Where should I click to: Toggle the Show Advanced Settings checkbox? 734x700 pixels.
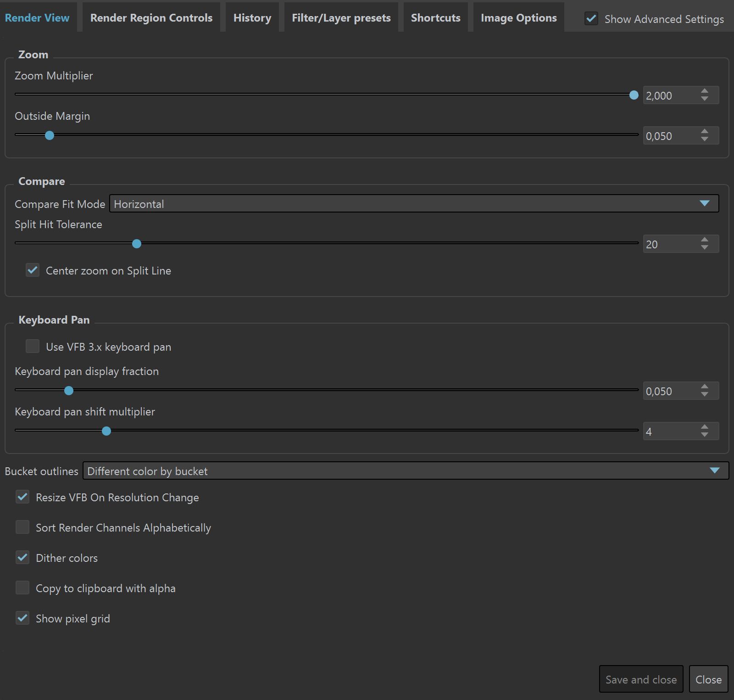pyautogui.click(x=591, y=19)
